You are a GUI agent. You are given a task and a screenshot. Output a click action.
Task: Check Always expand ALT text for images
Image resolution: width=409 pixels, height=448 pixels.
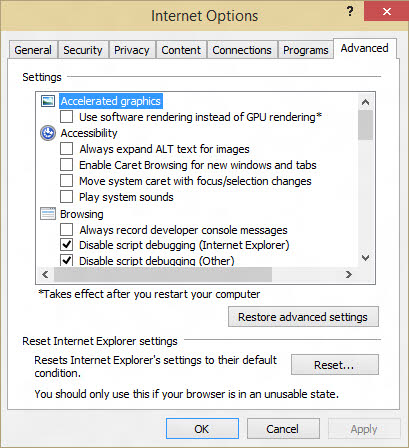click(66, 149)
